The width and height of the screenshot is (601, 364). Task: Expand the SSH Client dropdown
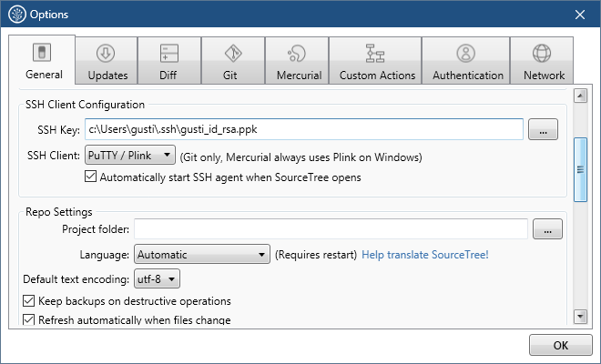click(x=128, y=156)
